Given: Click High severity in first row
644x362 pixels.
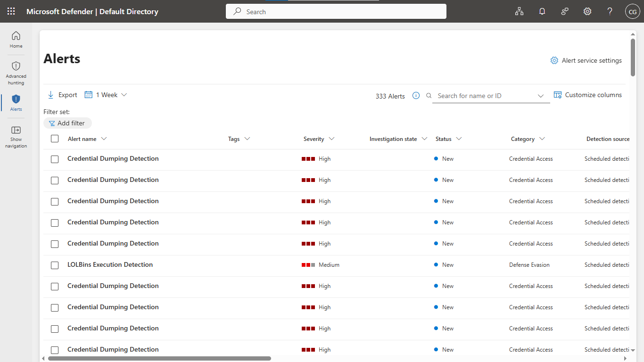Looking at the screenshot, I should tap(316, 159).
